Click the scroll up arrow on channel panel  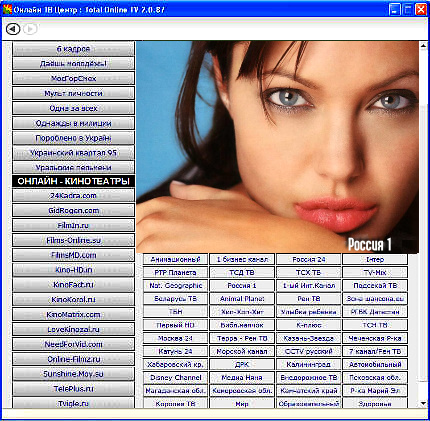click(x=423, y=46)
